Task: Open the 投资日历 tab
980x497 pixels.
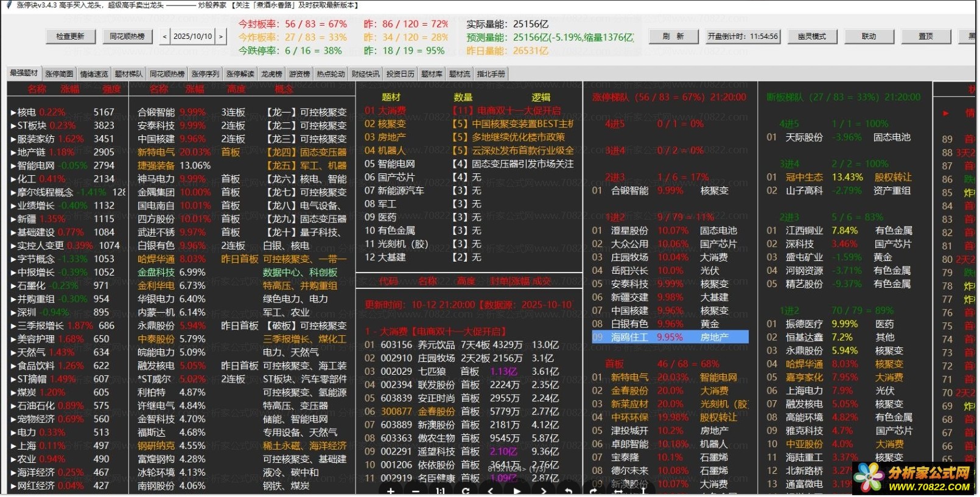Action: 400,74
